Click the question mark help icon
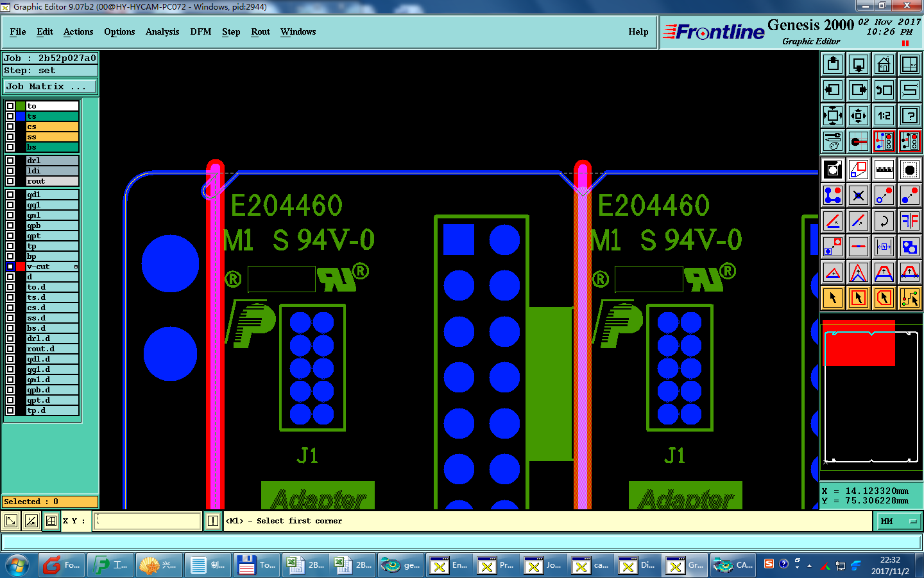Image resolution: width=924 pixels, height=578 pixels. click(910, 116)
